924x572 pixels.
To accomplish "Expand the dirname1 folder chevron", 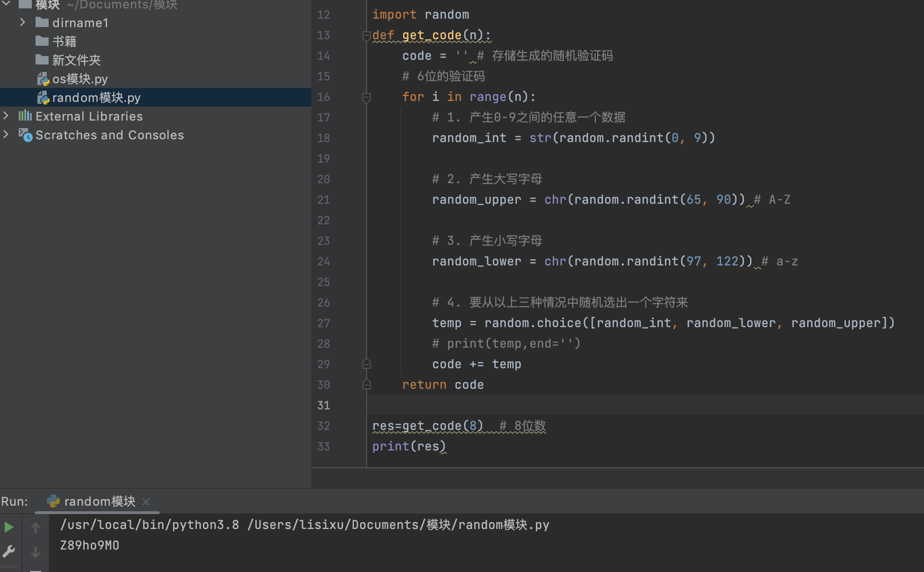I will point(22,22).
